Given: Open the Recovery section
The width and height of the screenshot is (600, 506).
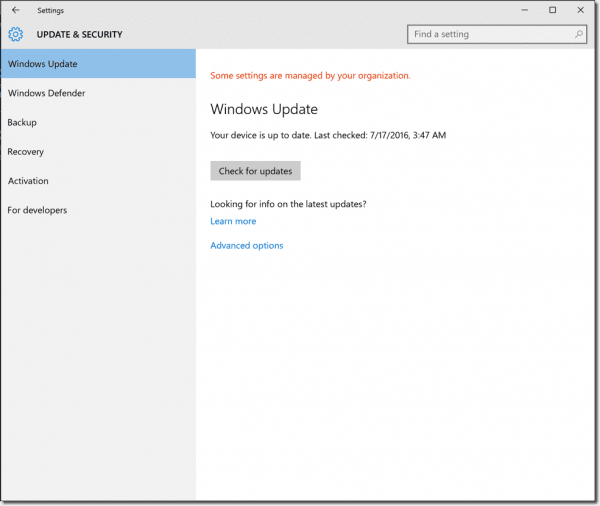Looking at the screenshot, I should click(98, 152).
